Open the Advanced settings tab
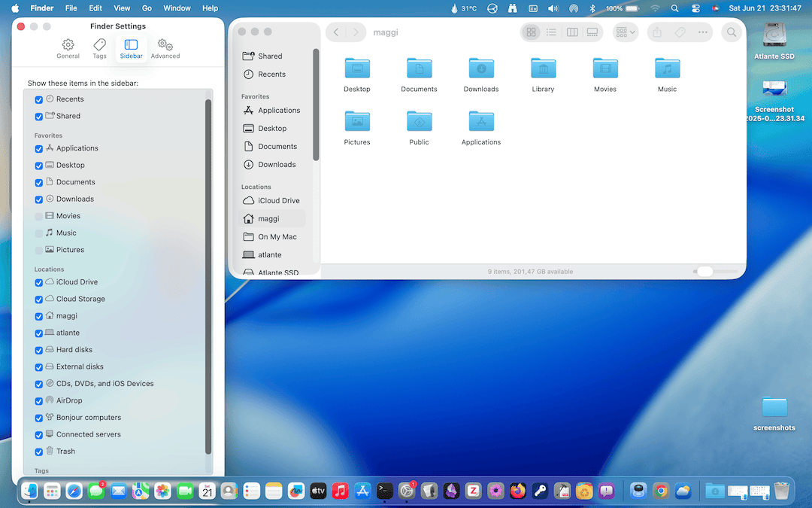The height and width of the screenshot is (508, 812). (165, 49)
